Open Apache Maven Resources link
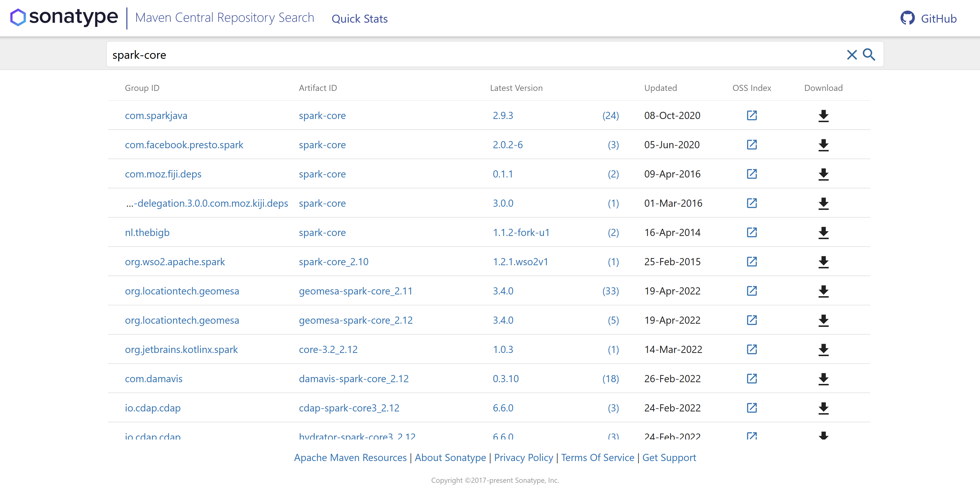The height and width of the screenshot is (490, 980). [x=350, y=457]
